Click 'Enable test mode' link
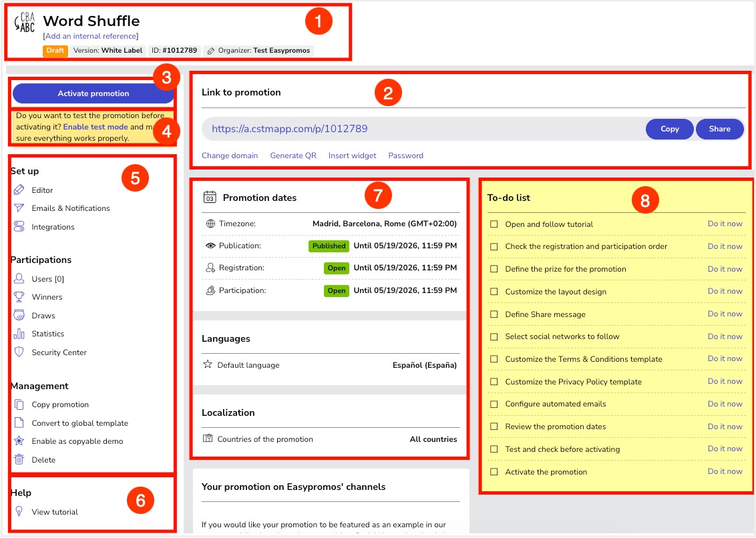The image size is (756, 538). click(96, 127)
